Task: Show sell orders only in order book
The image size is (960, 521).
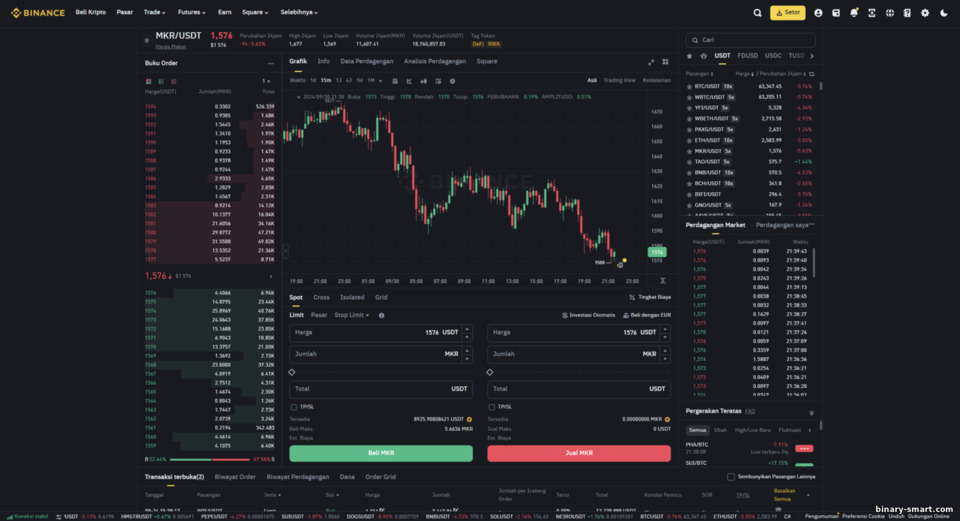Action: tap(174, 81)
